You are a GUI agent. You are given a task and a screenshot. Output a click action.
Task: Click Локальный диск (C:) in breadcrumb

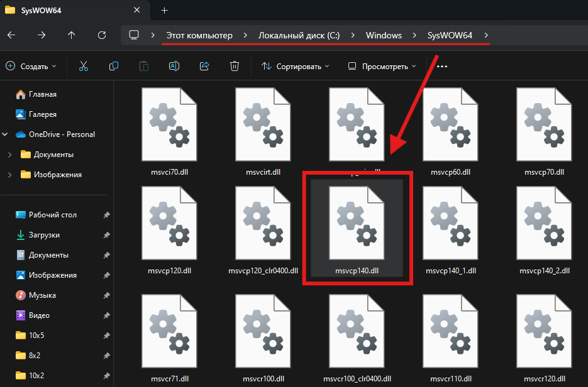click(299, 35)
